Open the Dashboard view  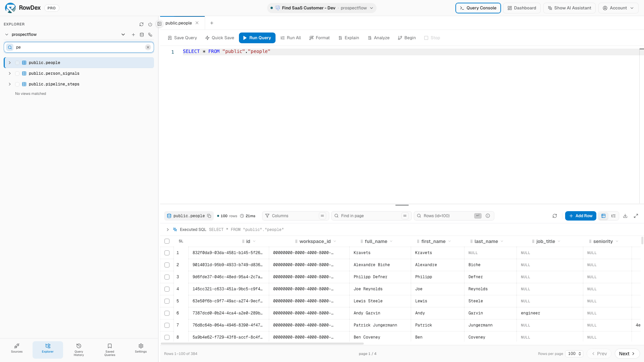pyautogui.click(x=522, y=8)
